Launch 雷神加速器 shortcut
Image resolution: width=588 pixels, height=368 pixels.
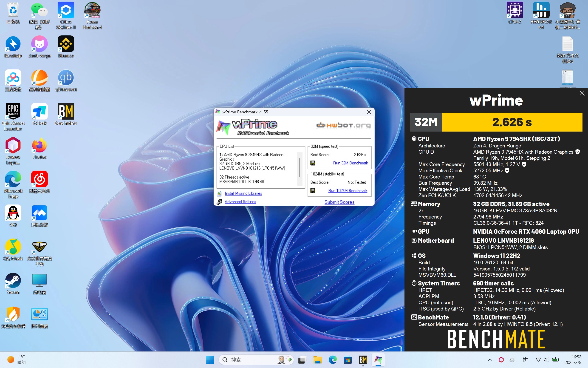click(39, 81)
